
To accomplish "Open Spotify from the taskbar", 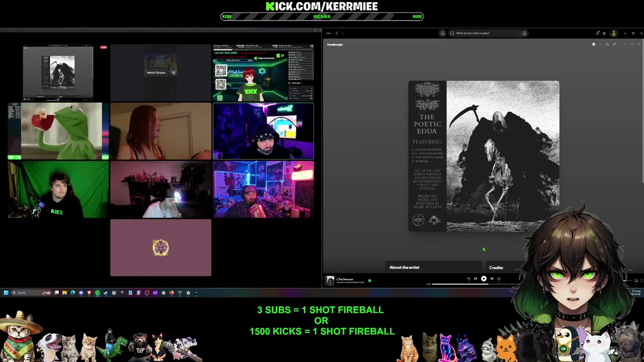I will 98,293.
